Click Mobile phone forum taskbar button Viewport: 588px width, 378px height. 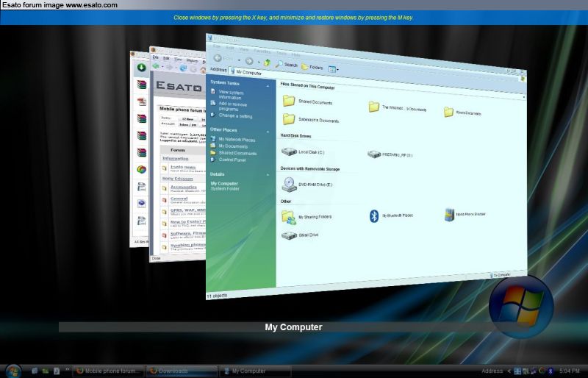tap(108, 371)
